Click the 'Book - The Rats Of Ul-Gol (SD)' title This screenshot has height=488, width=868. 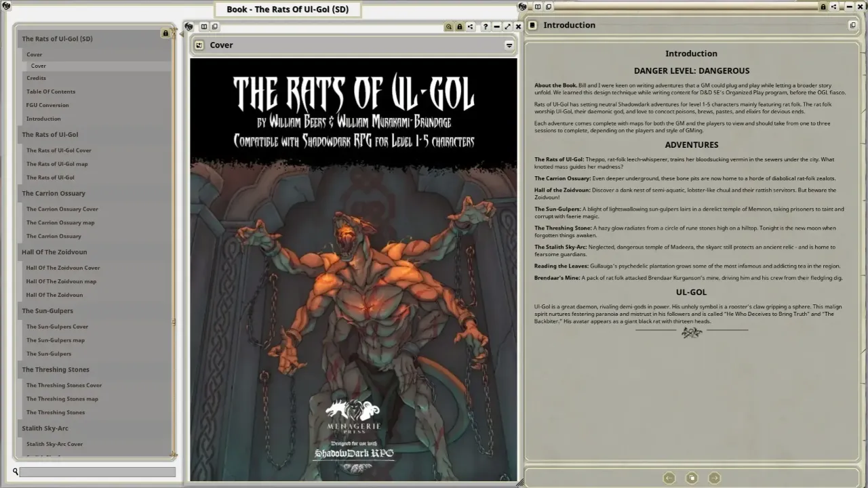[x=288, y=9]
